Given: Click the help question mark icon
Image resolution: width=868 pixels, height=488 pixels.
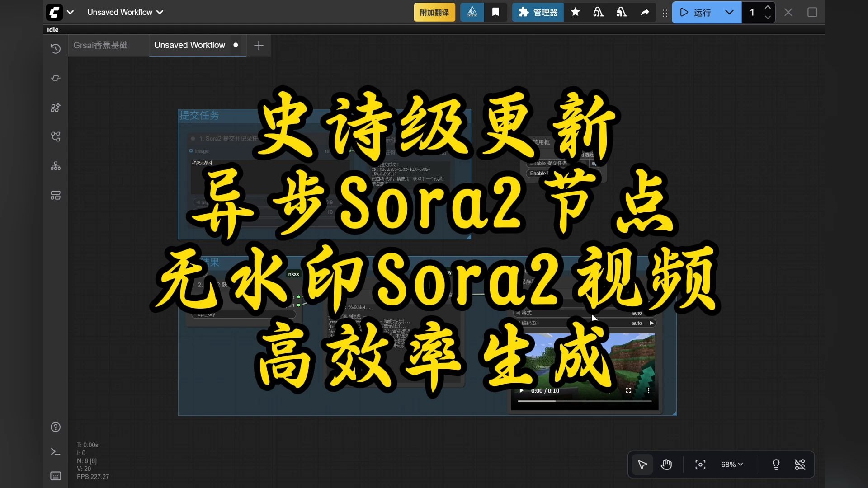Looking at the screenshot, I should (56, 427).
